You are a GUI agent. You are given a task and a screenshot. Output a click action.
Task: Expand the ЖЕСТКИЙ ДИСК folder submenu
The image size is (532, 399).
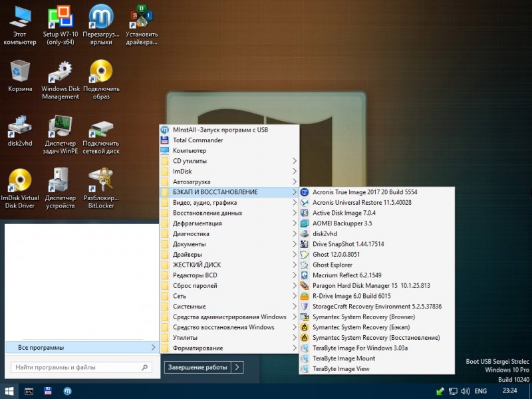click(x=226, y=265)
